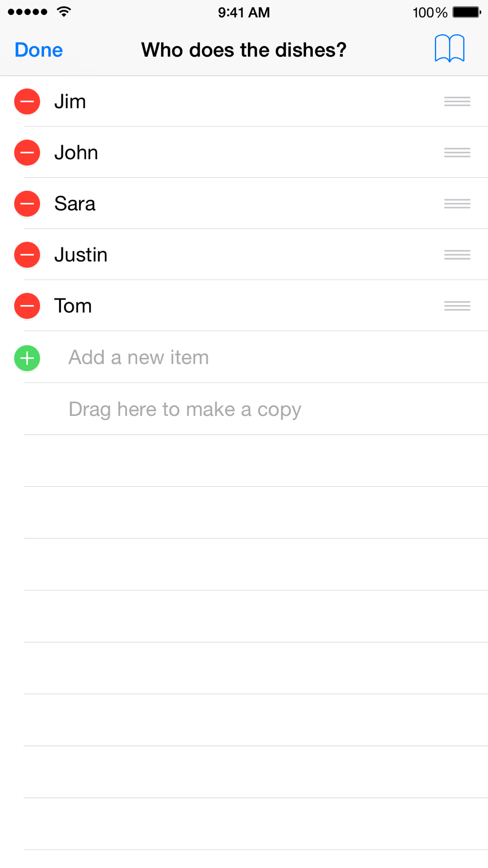Delete Tom with the red minus icon
The image size is (488, 868).
(x=27, y=306)
